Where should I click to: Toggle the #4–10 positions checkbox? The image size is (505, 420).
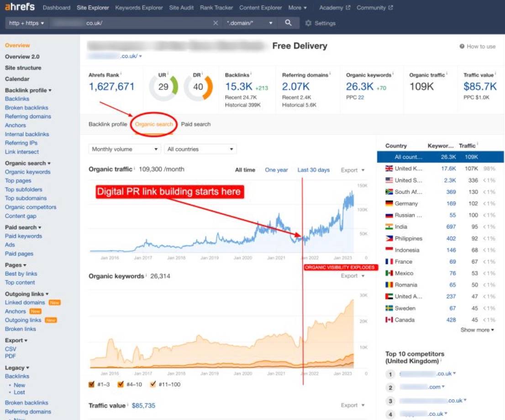pos(121,384)
